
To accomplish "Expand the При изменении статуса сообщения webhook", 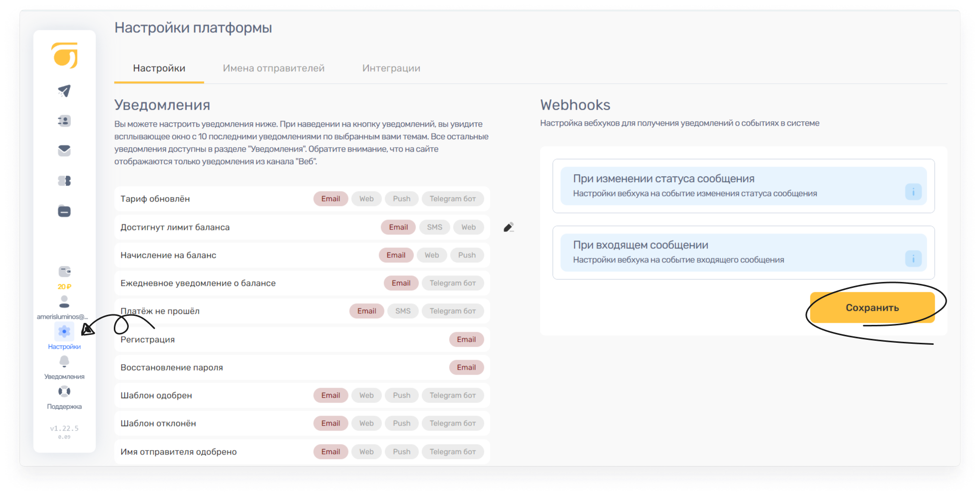I will coord(743,186).
